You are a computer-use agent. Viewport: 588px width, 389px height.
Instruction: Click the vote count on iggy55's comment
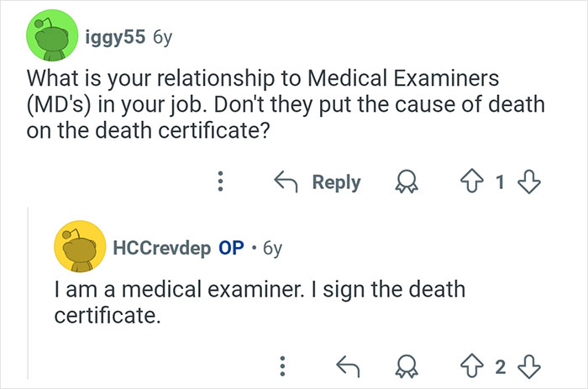pos(500,181)
